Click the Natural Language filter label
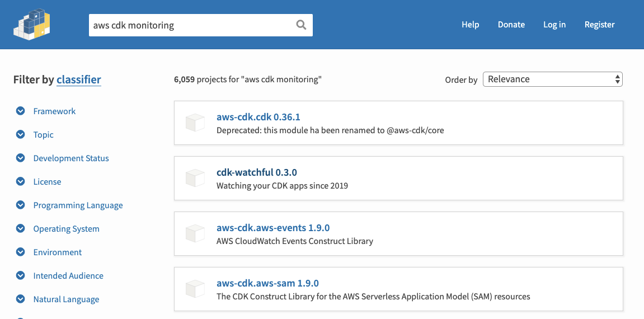The image size is (644, 319). 66,299
